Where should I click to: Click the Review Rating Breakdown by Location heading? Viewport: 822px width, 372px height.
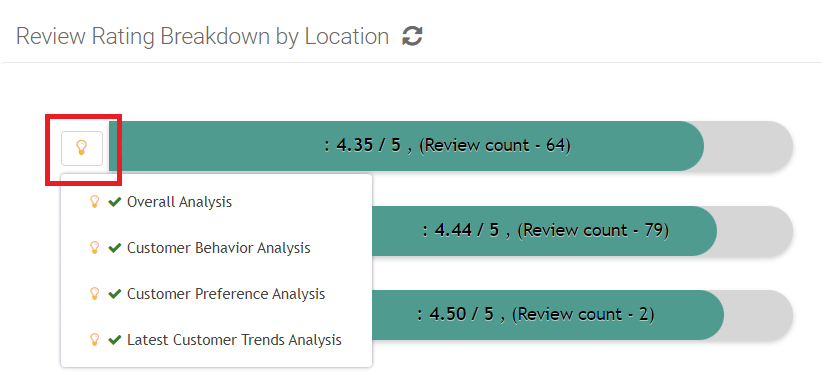click(202, 37)
